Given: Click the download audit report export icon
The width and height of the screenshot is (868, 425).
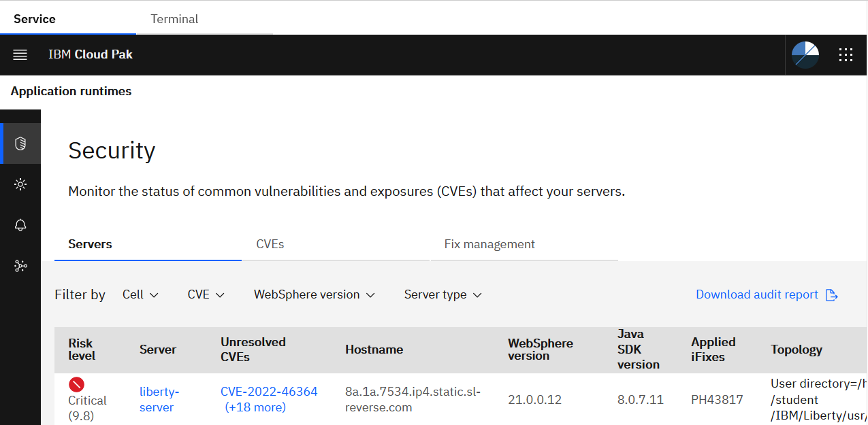Looking at the screenshot, I should tap(831, 294).
